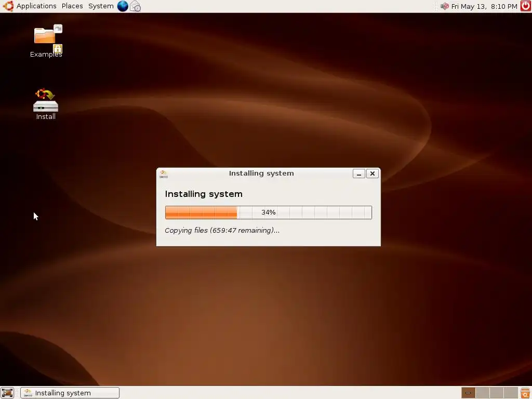532x399 pixels.
Task: Switch to the first workspace
Action: click(468, 393)
